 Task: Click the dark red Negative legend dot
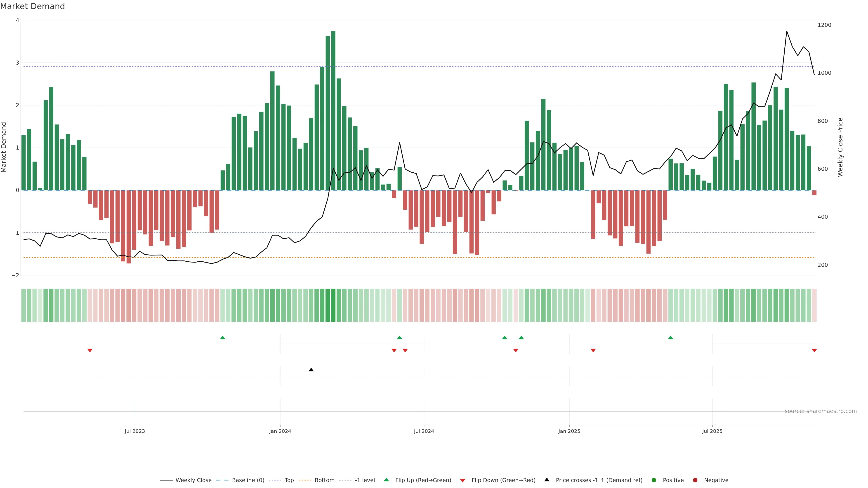pyautogui.click(x=695, y=480)
